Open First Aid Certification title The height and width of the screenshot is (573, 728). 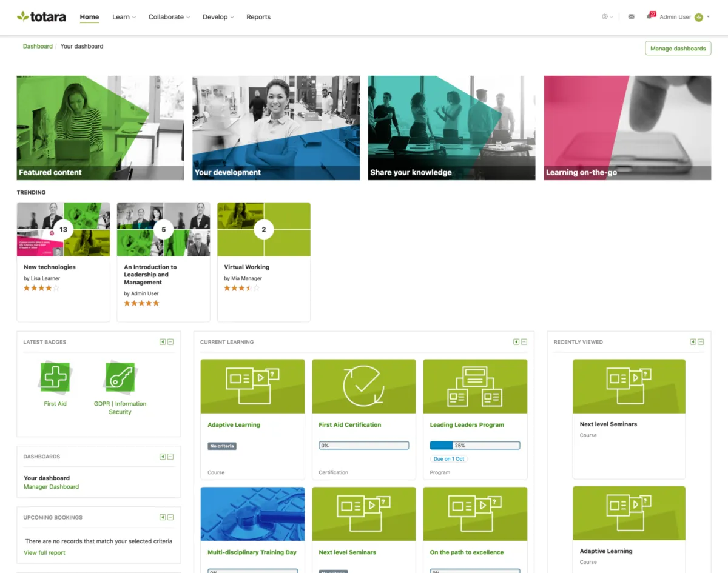coord(350,425)
